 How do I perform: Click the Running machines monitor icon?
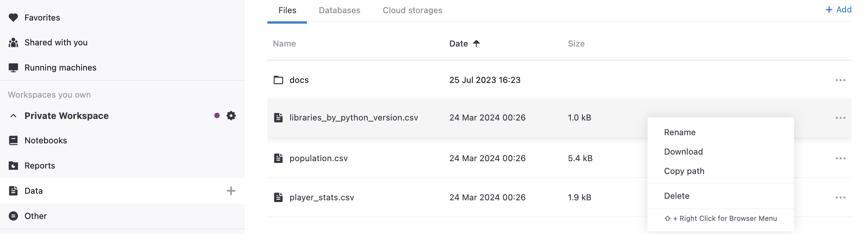[x=13, y=68]
